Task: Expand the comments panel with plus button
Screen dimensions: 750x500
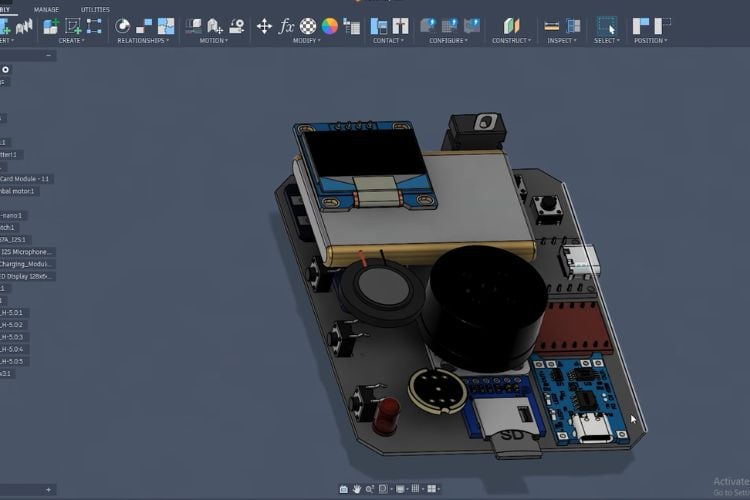Action: coord(48,489)
